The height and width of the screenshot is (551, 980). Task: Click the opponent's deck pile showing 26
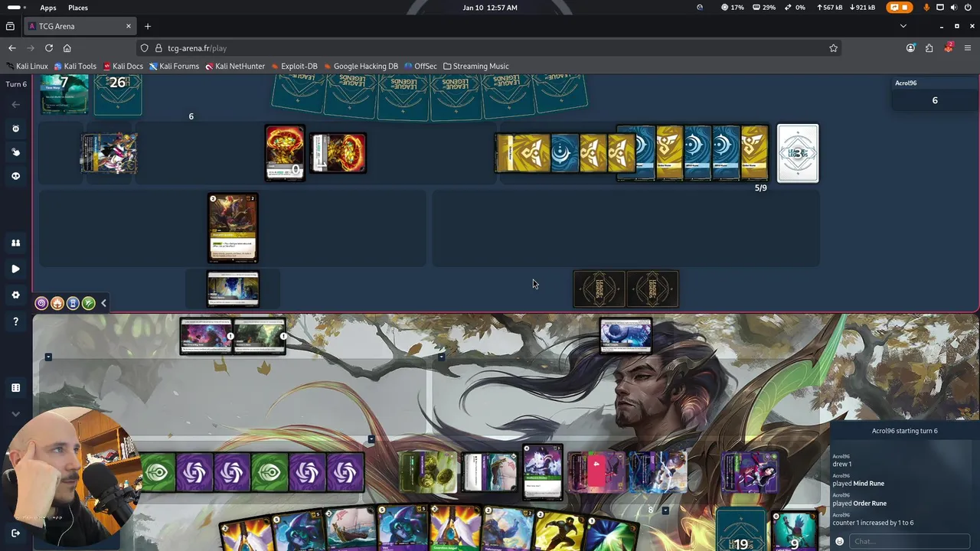tap(118, 94)
